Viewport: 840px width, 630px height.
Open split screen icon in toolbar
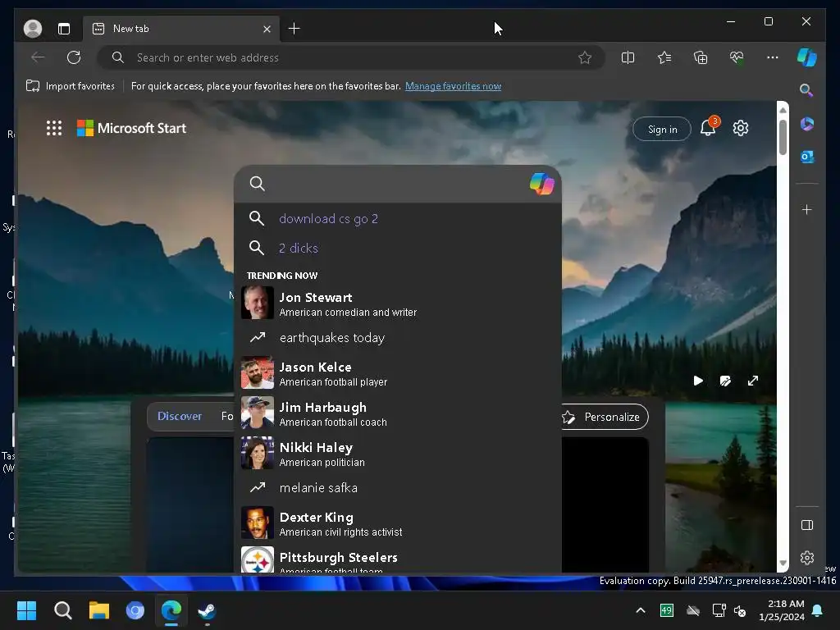[628, 57]
